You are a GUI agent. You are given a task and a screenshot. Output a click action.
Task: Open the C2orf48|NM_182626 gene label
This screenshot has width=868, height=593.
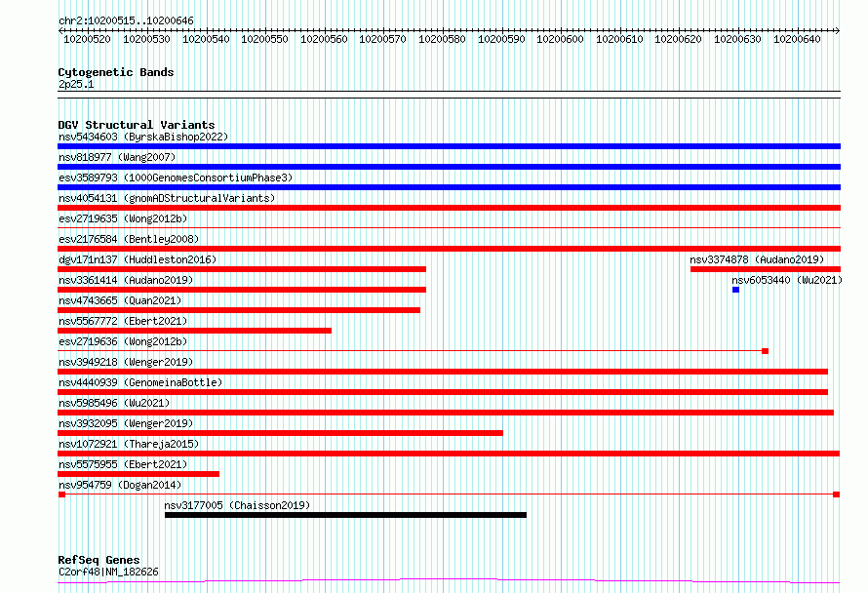point(108,572)
